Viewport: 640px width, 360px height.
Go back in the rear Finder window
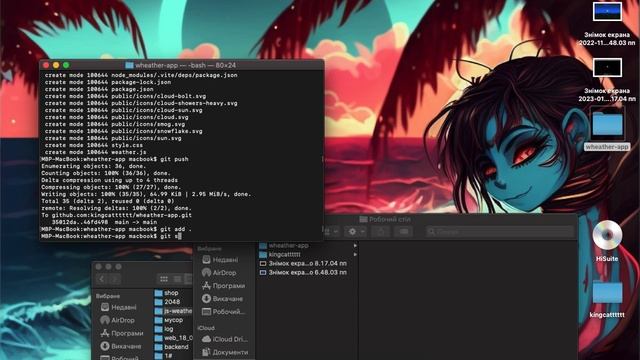102,279
